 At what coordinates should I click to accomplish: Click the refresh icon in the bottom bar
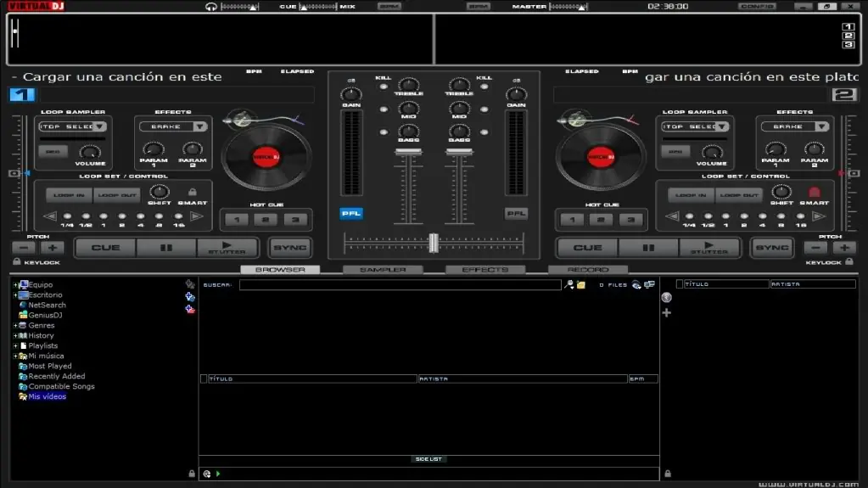(207, 474)
